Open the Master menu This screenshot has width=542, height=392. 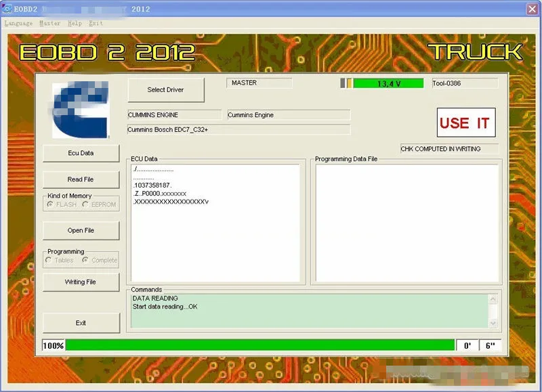pos(49,24)
